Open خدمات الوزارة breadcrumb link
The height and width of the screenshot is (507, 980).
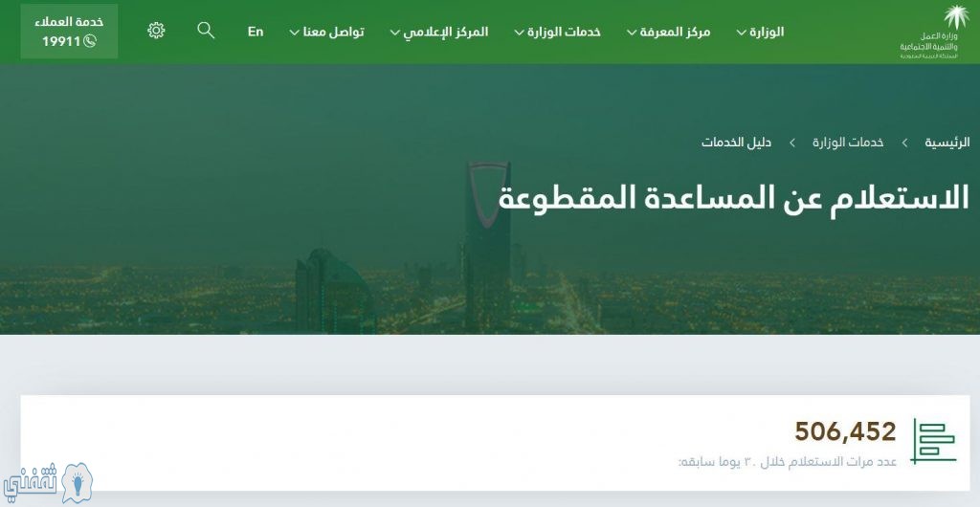pos(848,143)
